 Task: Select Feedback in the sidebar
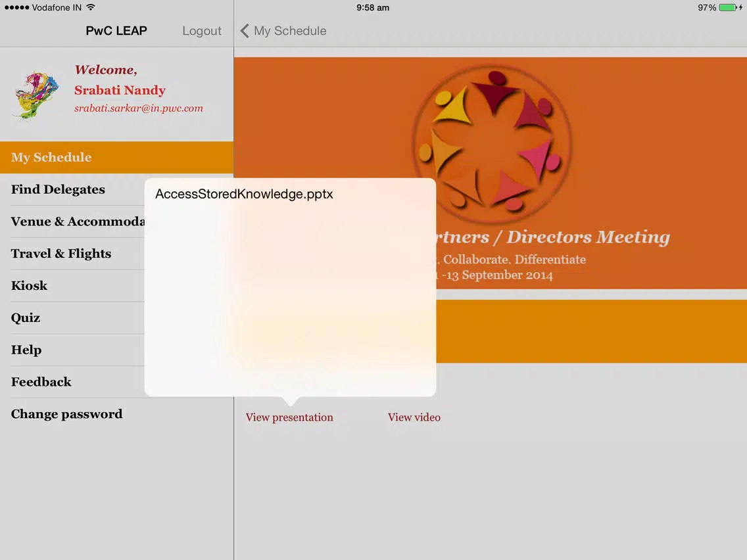(72, 382)
